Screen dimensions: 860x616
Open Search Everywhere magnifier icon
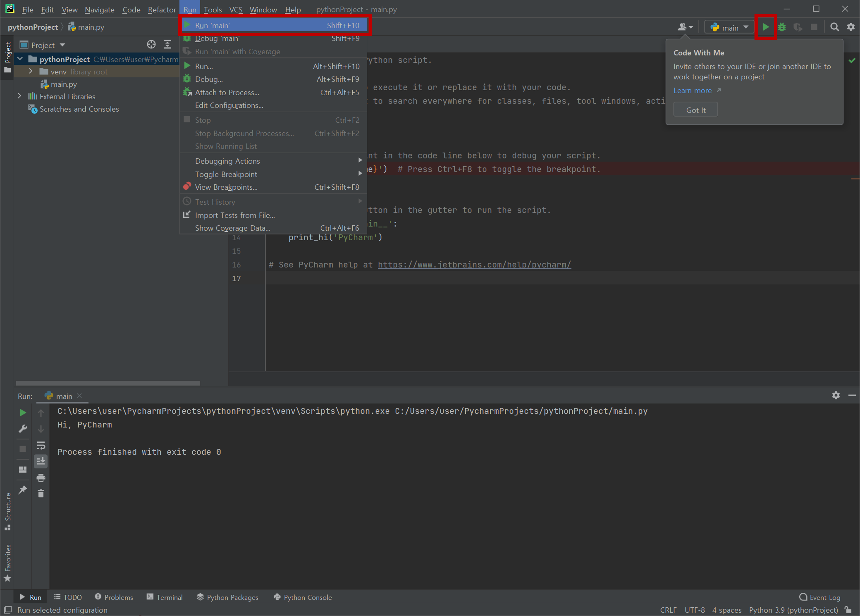pos(834,27)
